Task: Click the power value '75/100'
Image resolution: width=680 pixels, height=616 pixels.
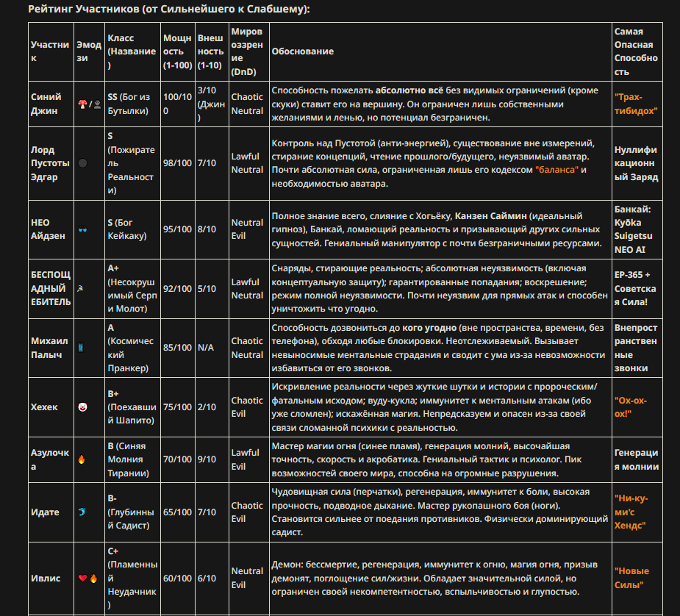Action: [x=177, y=407]
